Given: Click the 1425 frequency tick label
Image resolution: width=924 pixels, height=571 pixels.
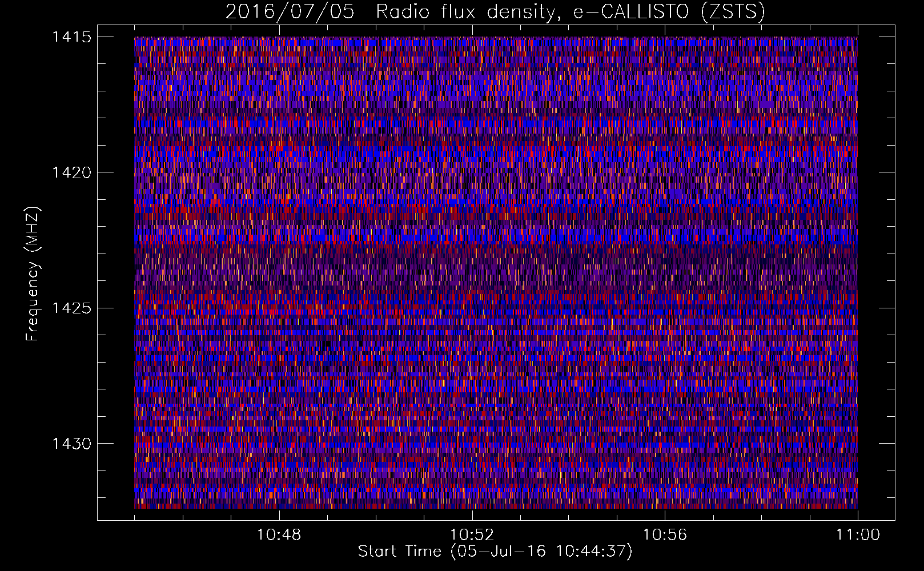Looking at the screenshot, I should [x=72, y=308].
